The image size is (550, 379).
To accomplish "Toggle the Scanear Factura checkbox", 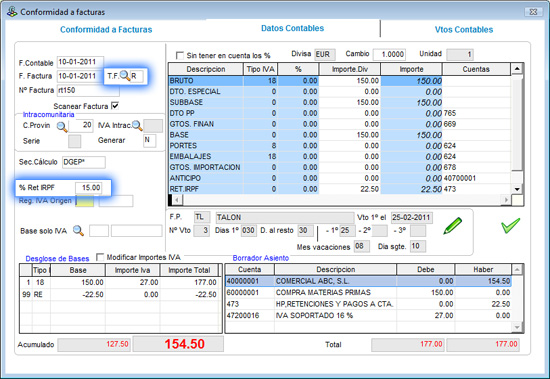I will click(115, 106).
